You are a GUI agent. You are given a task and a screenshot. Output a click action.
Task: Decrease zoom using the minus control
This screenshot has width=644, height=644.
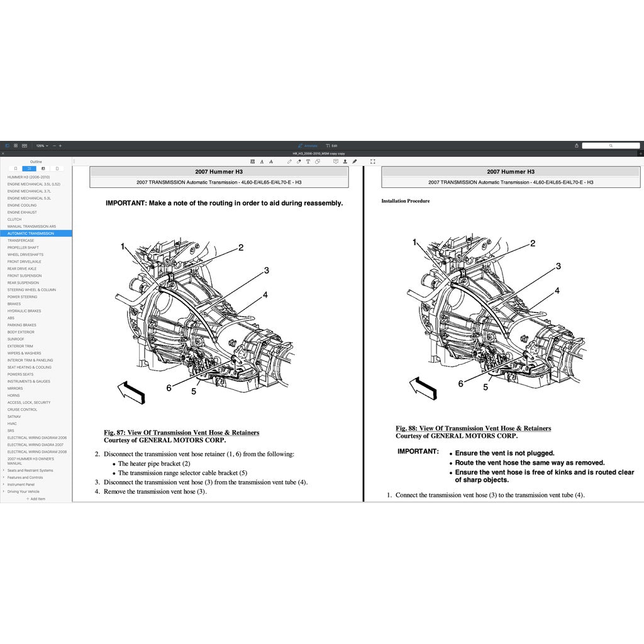54,145
